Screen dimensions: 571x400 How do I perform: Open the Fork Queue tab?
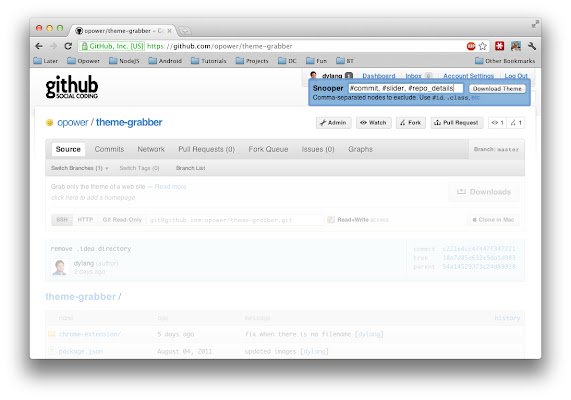[268, 149]
